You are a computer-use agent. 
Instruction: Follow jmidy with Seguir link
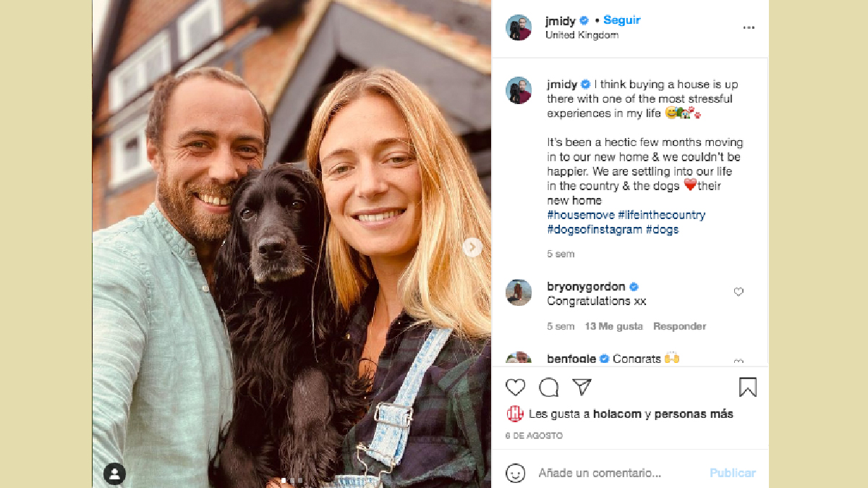pyautogui.click(x=622, y=20)
